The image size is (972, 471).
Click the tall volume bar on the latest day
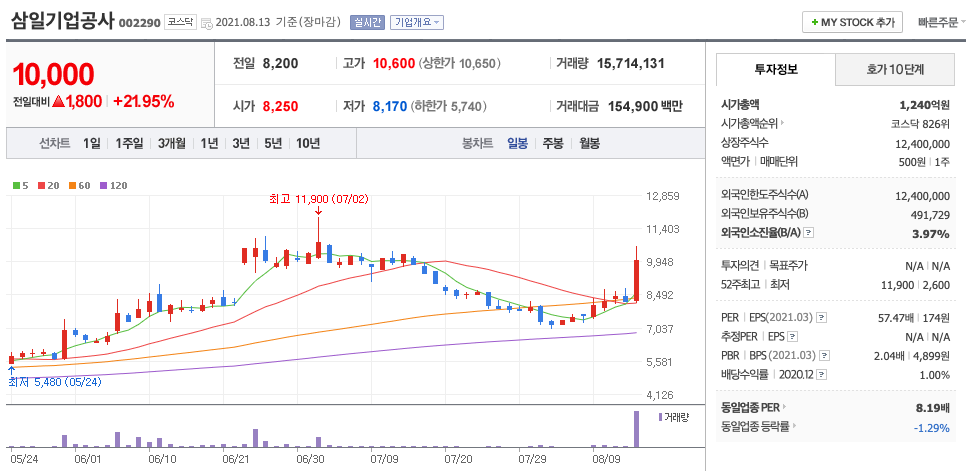[x=636, y=429]
